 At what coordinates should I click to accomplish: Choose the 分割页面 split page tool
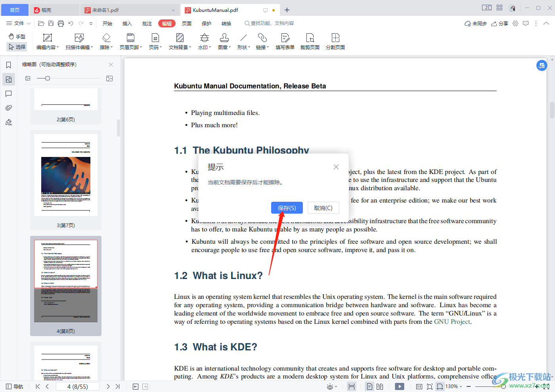[x=335, y=42]
